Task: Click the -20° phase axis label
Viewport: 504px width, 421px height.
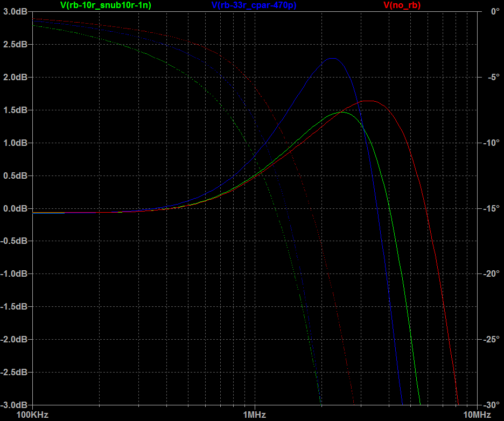Action: pyautogui.click(x=491, y=274)
